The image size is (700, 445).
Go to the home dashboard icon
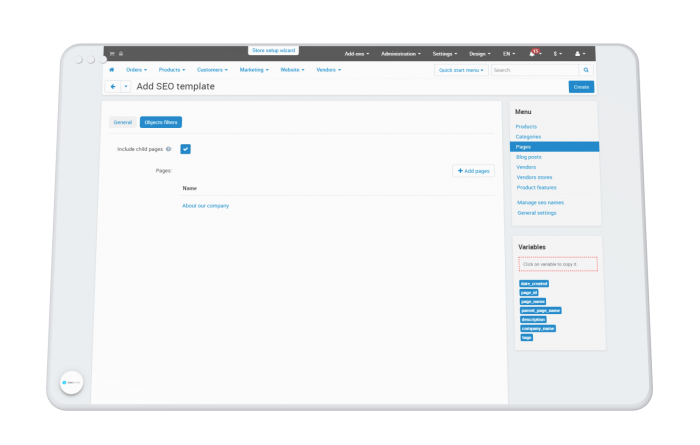tap(112, 70)
